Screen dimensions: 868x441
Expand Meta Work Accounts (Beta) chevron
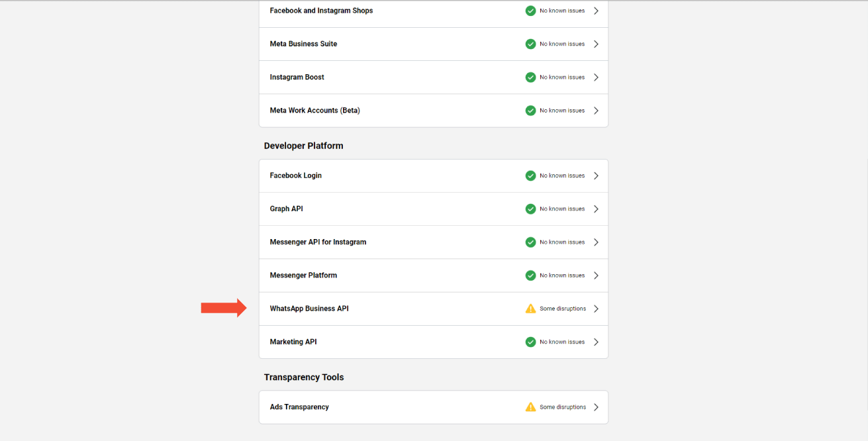596,111
